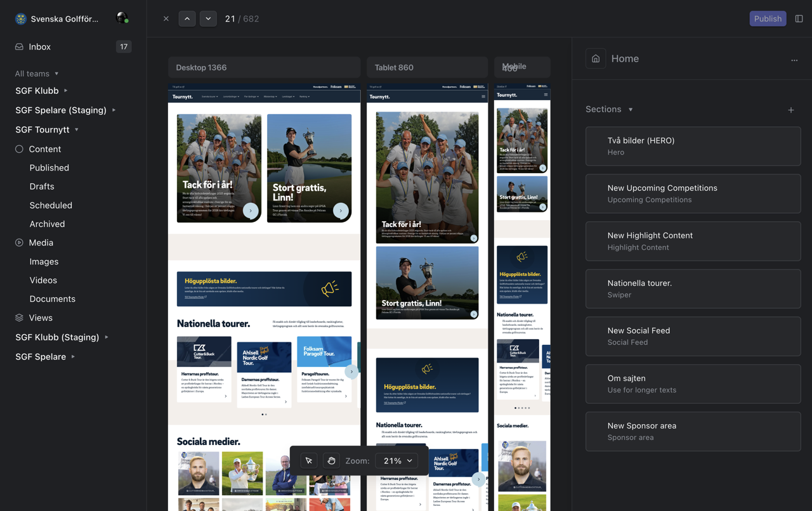Select the hand pan tool

pos(331,461)
